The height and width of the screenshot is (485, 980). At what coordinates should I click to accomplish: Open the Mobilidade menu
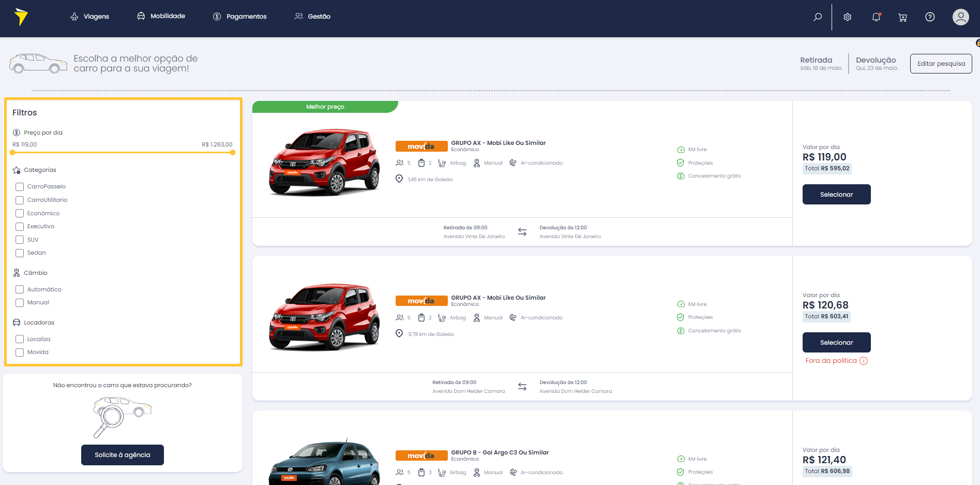pos(161,16)
